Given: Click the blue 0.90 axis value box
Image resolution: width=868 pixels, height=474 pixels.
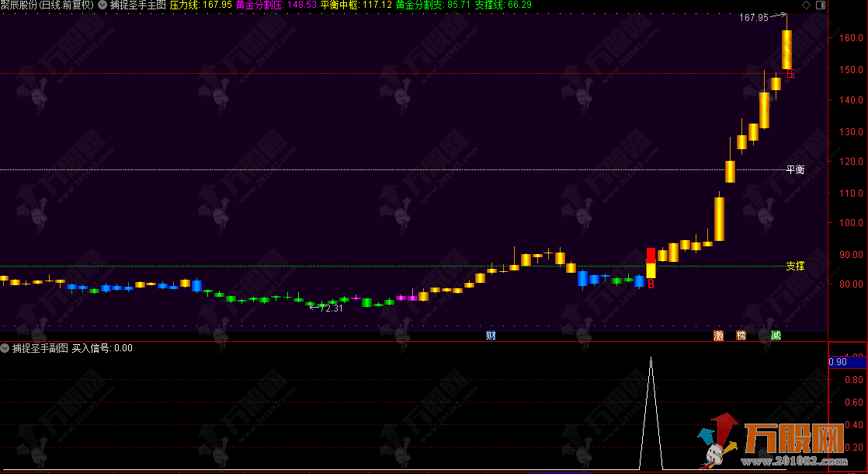Looking at the screenshot, I should click(847, 362).
